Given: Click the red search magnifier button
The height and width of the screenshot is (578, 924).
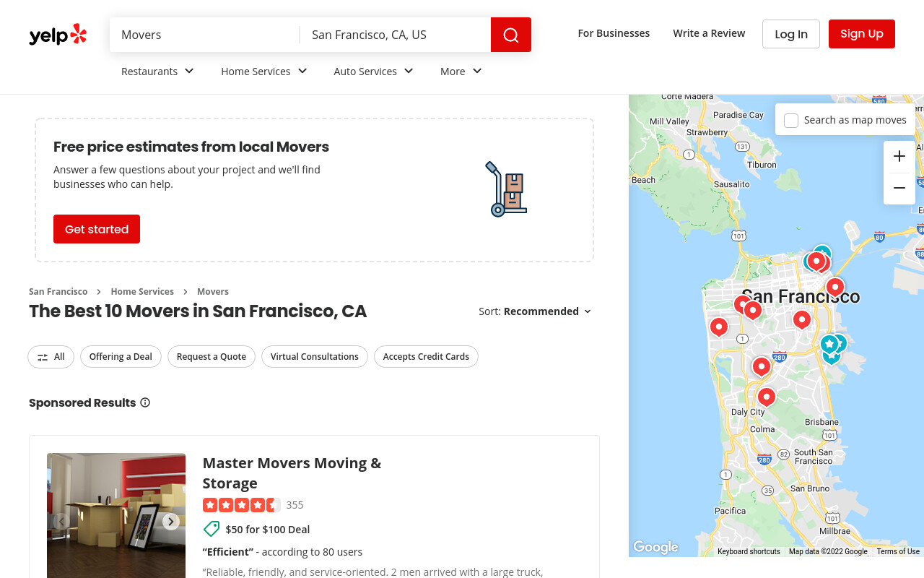Looking at the screenshot, I should click(511, 35).
